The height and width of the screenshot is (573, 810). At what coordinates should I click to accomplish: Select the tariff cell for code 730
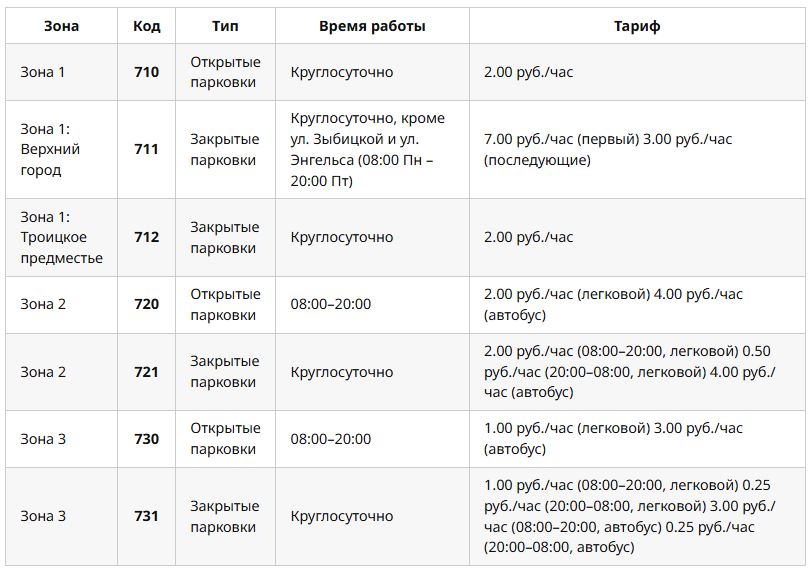(x=613, y=439)
